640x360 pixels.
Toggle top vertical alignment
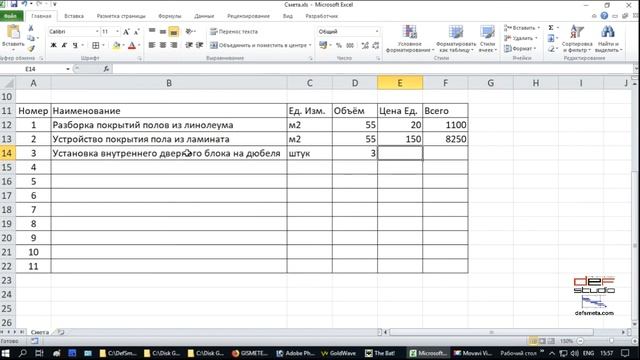[x=152, y=31]
